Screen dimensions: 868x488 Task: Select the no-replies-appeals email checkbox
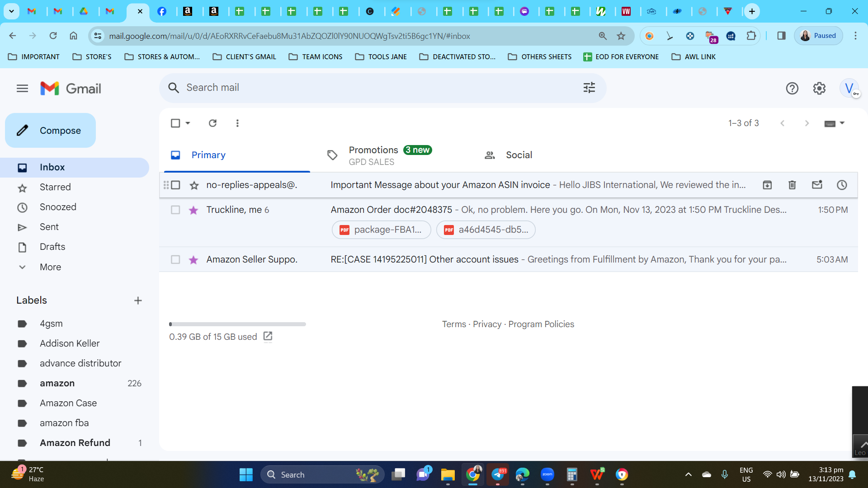click(175, 185)
